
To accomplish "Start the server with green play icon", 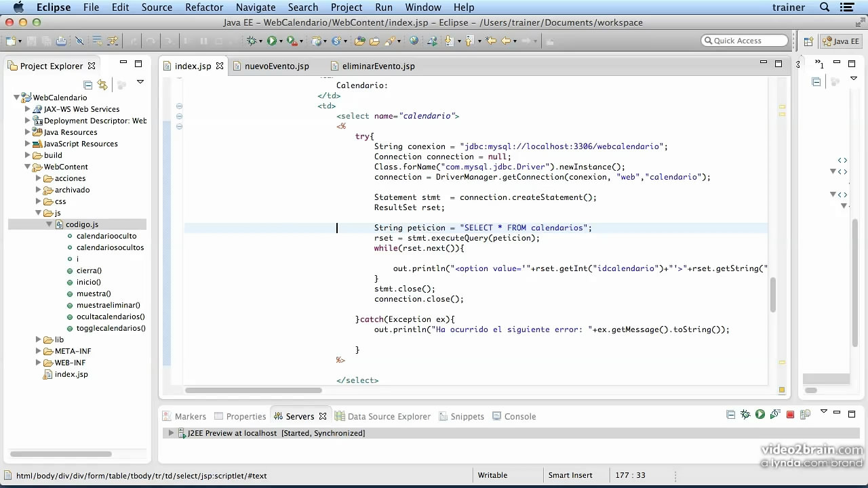I will 760,414.
